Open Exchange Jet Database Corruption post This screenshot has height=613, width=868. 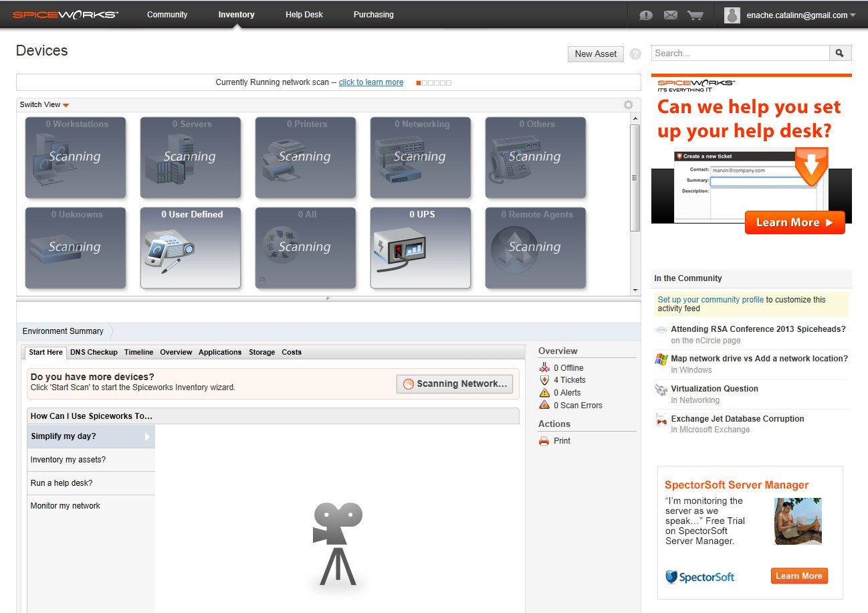738,419
